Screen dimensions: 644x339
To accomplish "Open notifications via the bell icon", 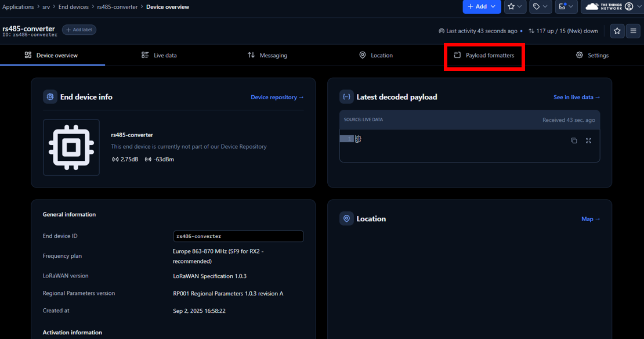I will click(562, 7).
